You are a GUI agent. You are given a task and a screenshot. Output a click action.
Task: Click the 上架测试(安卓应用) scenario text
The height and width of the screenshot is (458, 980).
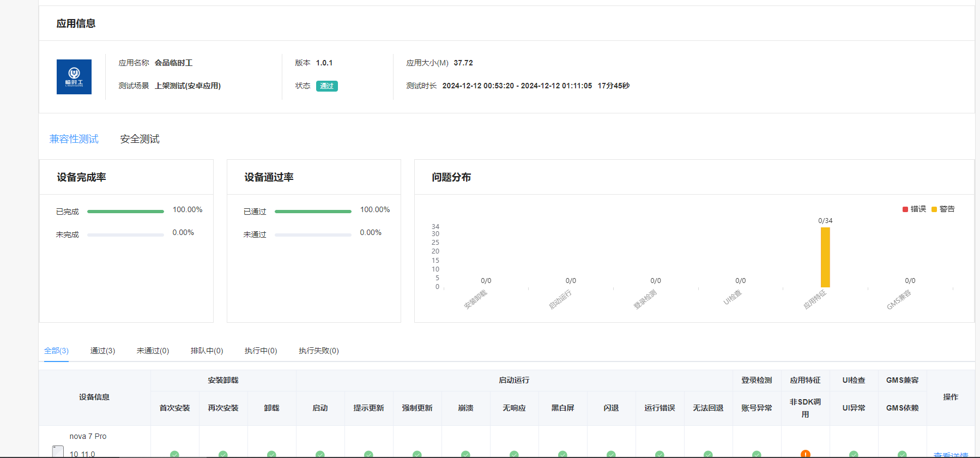point(187,86)
